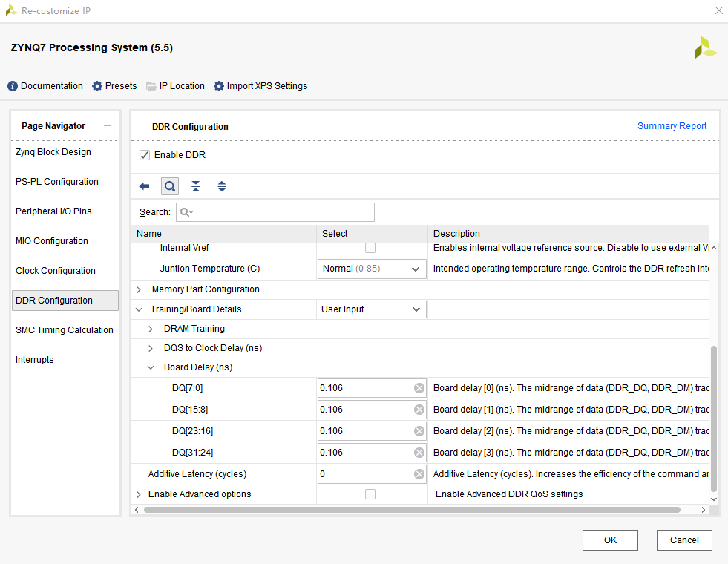Enable the Internal Vref checkbox
Viewport: 728px width, 564px height.
point(370,248)
